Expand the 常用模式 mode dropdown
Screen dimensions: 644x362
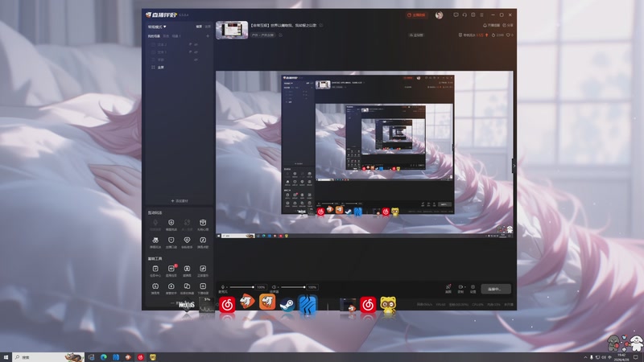pyautogui.click(x=157, y=27)
